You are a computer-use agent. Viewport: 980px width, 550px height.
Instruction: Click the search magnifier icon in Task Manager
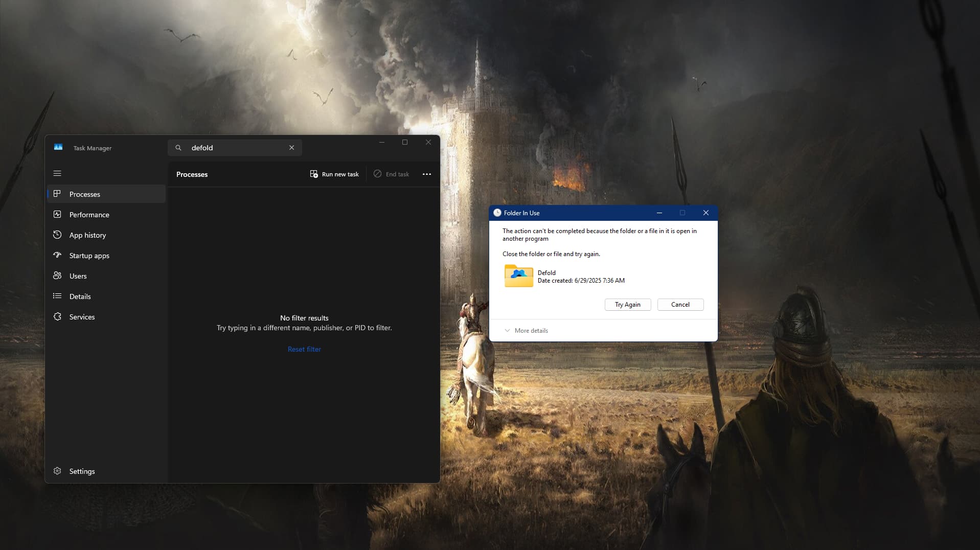coord(178,148)
